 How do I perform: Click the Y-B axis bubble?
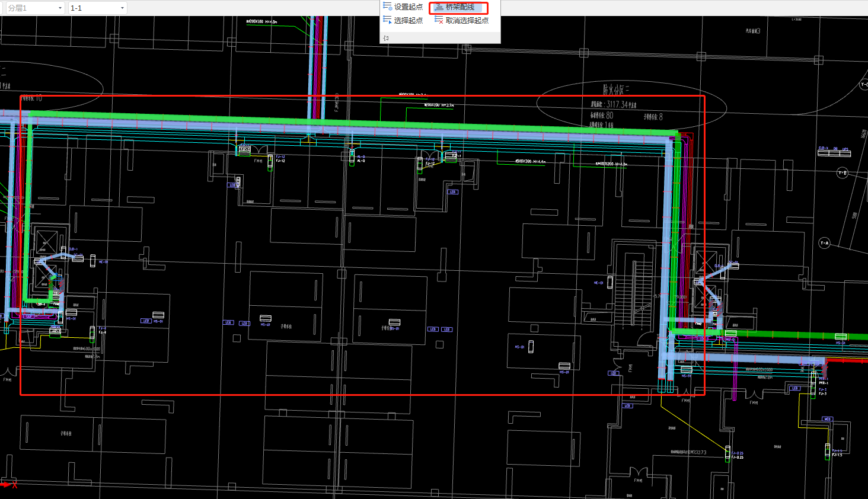coord(843,172)
